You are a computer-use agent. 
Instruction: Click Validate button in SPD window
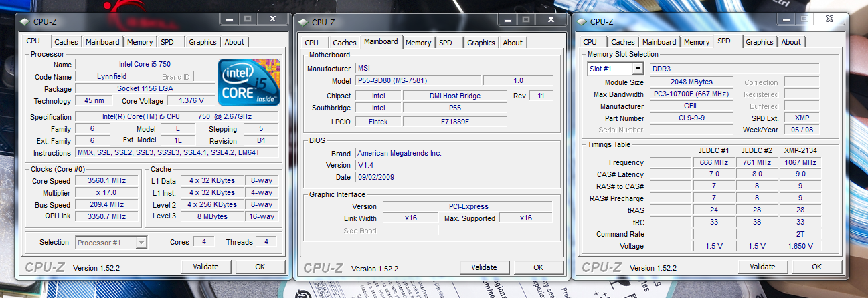pos(762,267)
